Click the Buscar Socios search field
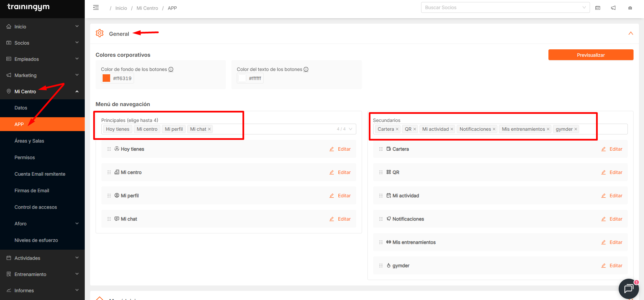The width and height of the screenshot is (644, 300). coord(503,7)
